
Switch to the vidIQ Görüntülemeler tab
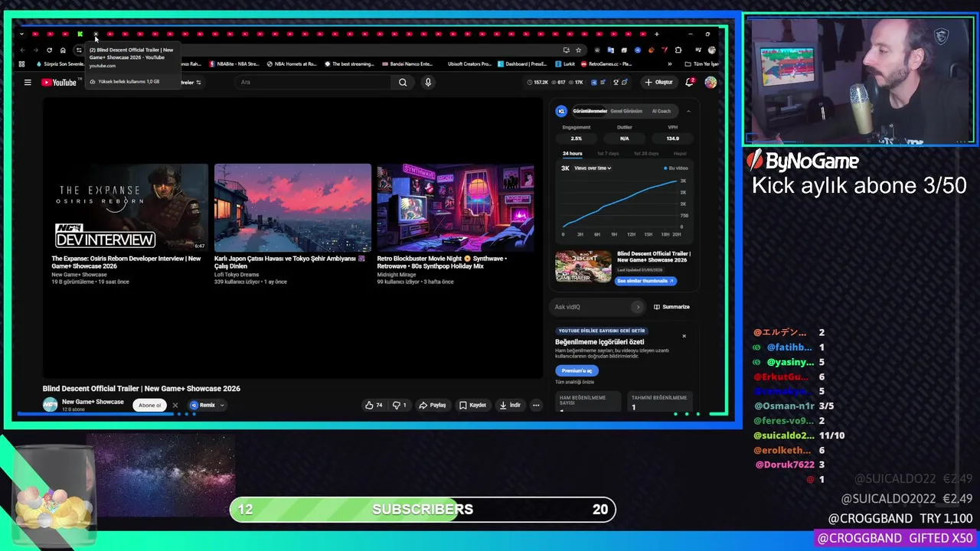click(x=590, y=112)
